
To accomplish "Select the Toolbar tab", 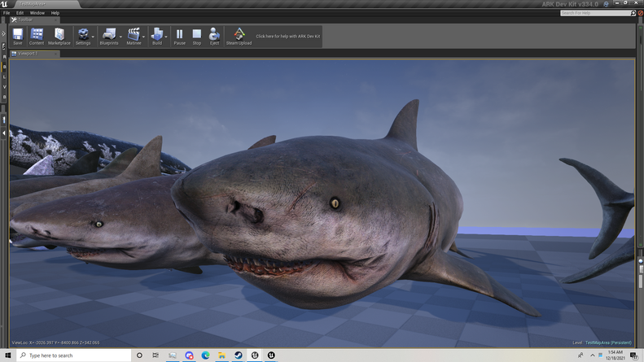I will pos(34,20).
